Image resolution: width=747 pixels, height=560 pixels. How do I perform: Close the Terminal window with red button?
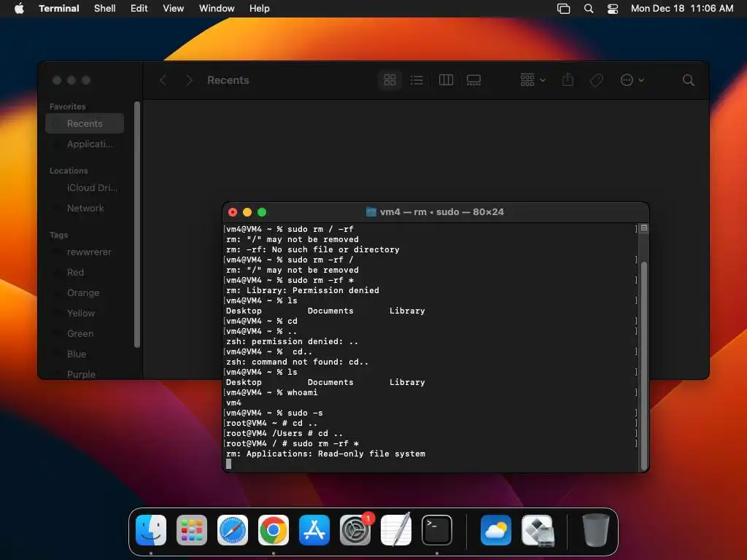pos(233,212)
